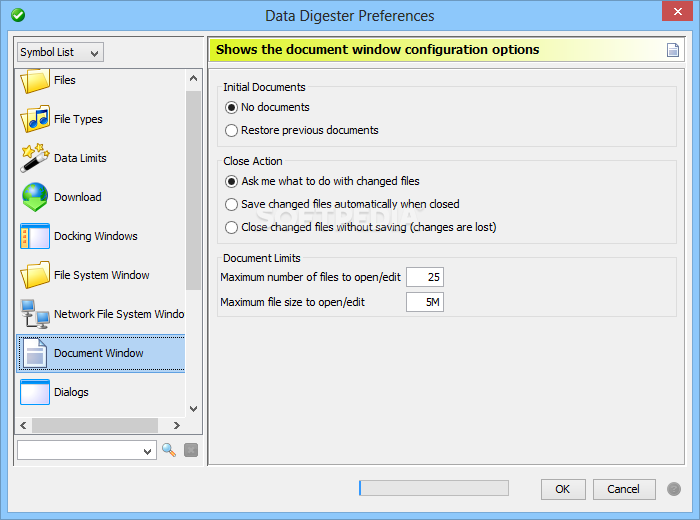Click the Data Limits magic wand icon
Viewport: 700px width, 520px height.
tap(35, 158)
